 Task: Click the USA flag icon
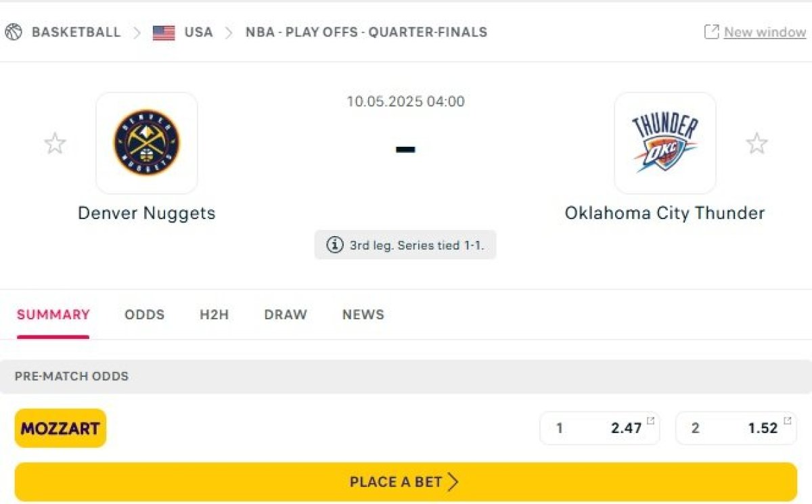(164, 32)
